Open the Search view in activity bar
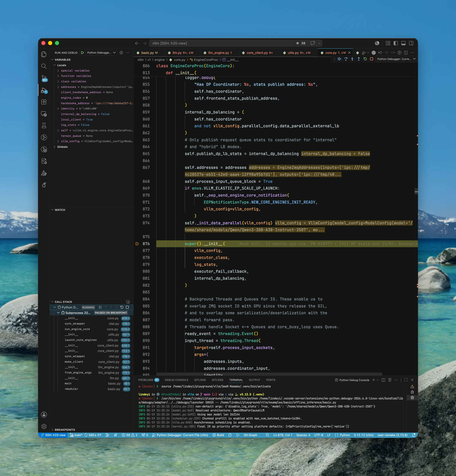The height and width of the screenshot is (476, 456). click(x=44, y=66)
